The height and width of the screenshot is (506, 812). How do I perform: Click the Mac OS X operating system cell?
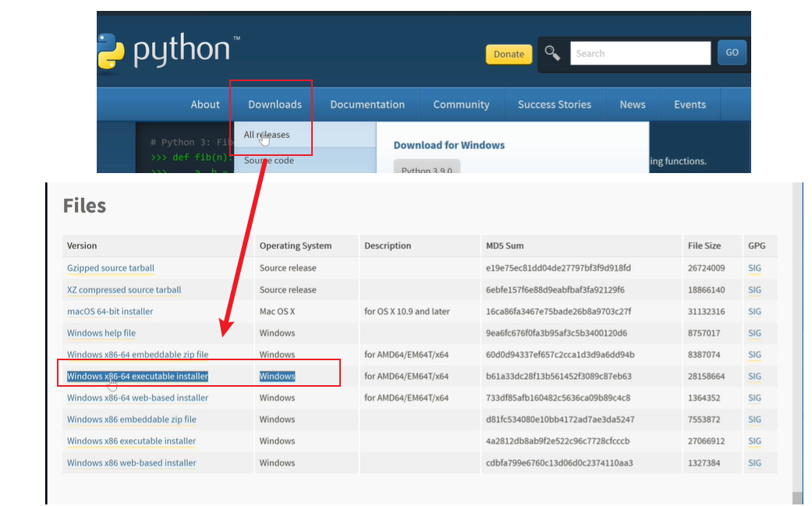277,311
